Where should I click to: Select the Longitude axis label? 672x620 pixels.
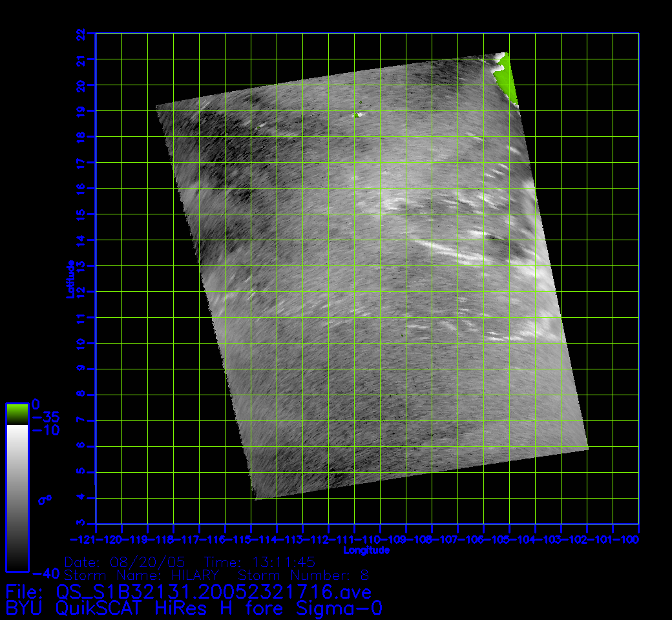pyautogui.click(x=366, y=550)
